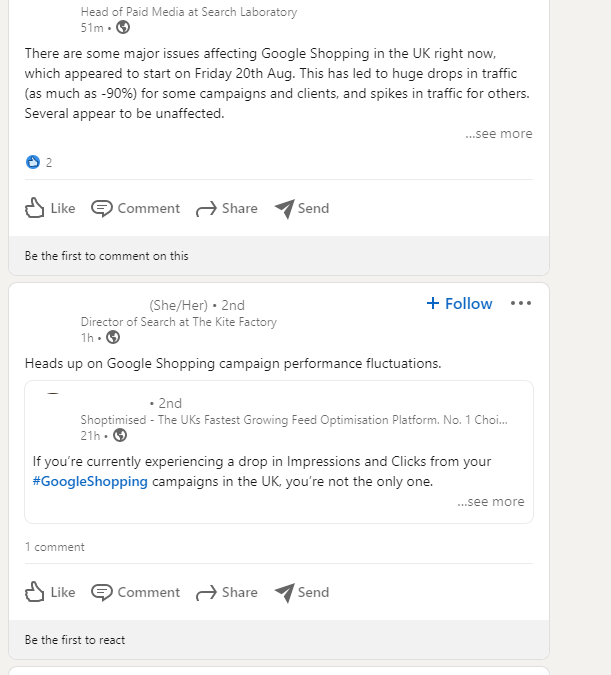Share the Kite Factory director's post
This screenshot has width=611, height=675.
click(x=227, y=592)
